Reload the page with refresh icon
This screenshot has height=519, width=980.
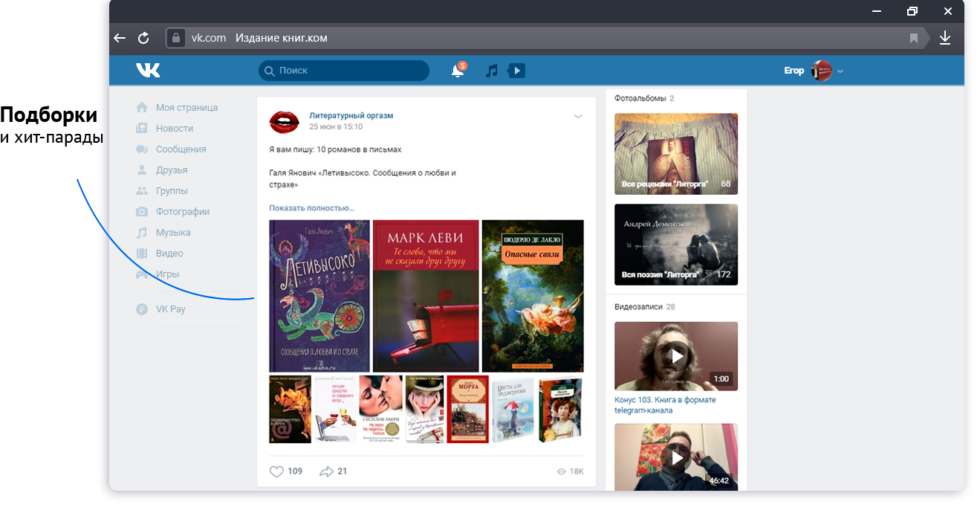[143, 38]
